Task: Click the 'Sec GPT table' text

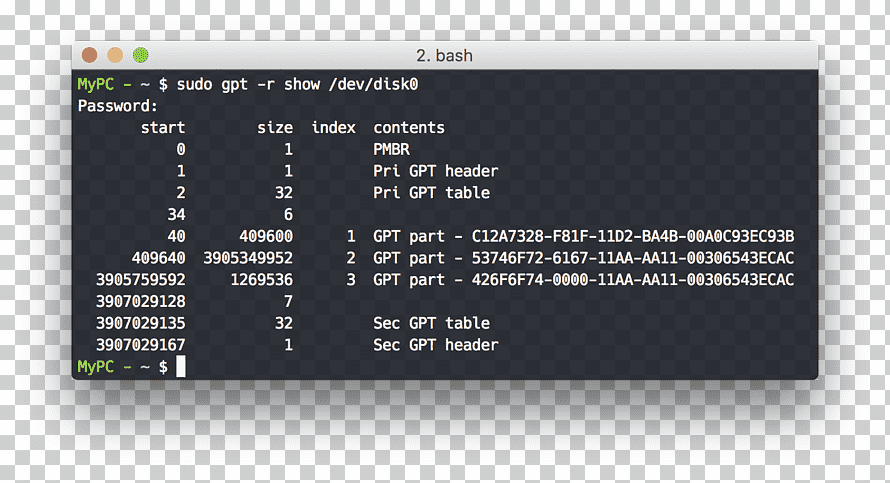Action: tap(431, 323)
